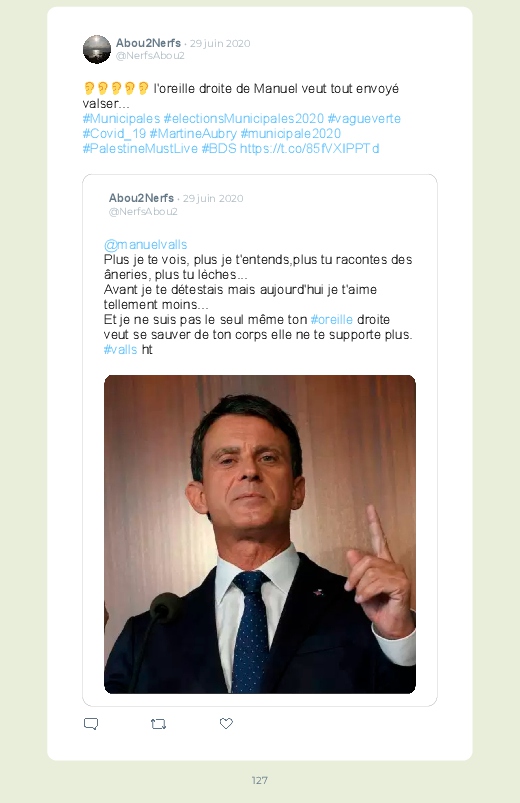Open the #Municipales hashtag
Image resolution: width=520 pixels, height=803 pixels.
[x=121, y=118]
